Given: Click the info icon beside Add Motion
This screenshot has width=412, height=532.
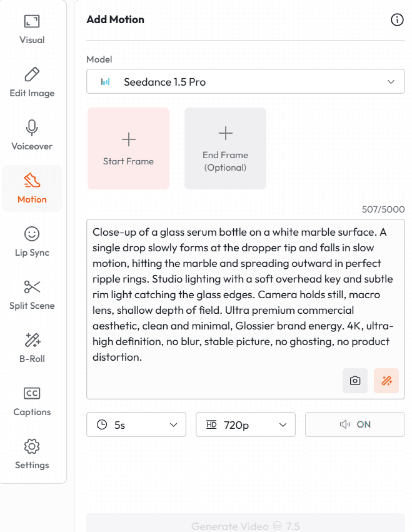Looking at the screenshot, I should [397, 20].
